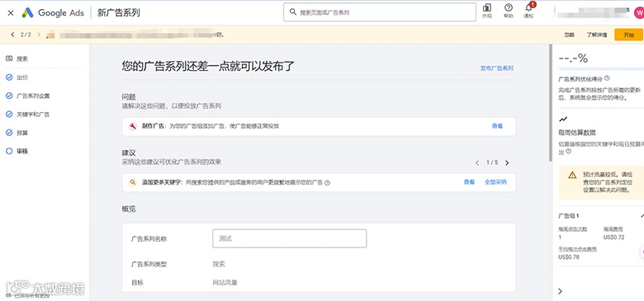Click 查看 for the 制作广告 issue
644x301 pixels.
tap(497, 126)
